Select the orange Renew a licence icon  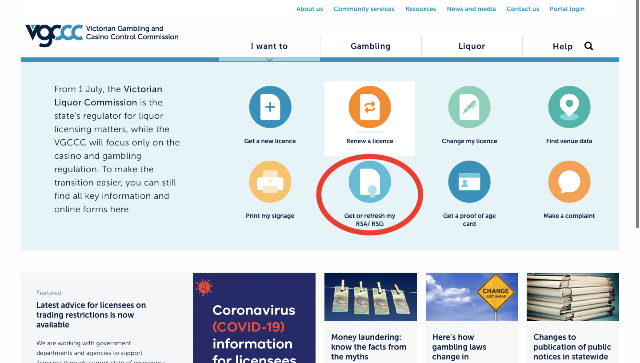click(369, 107)
